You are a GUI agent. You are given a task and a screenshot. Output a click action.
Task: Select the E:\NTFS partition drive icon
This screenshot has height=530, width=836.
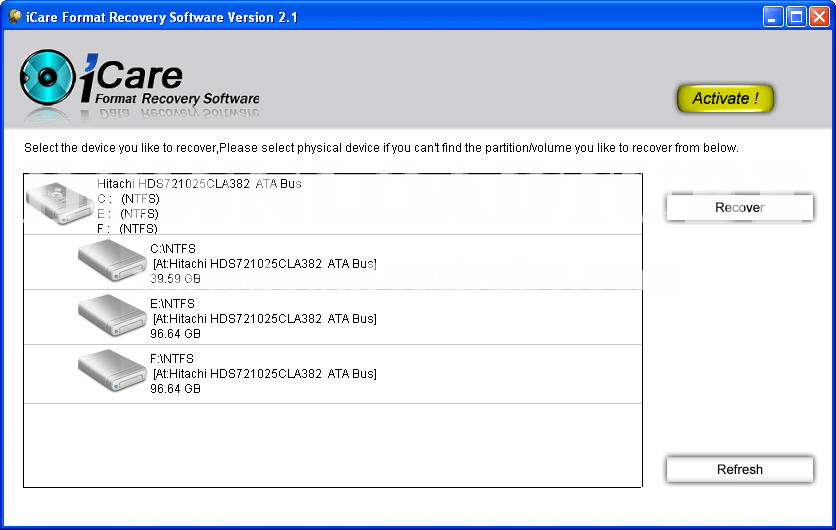click(112, 315)
